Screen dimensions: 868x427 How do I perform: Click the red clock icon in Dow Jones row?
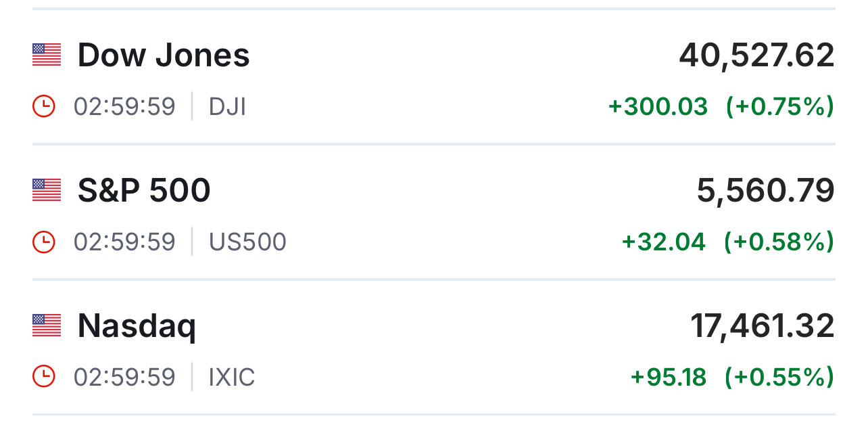click(x=44, y=106)
